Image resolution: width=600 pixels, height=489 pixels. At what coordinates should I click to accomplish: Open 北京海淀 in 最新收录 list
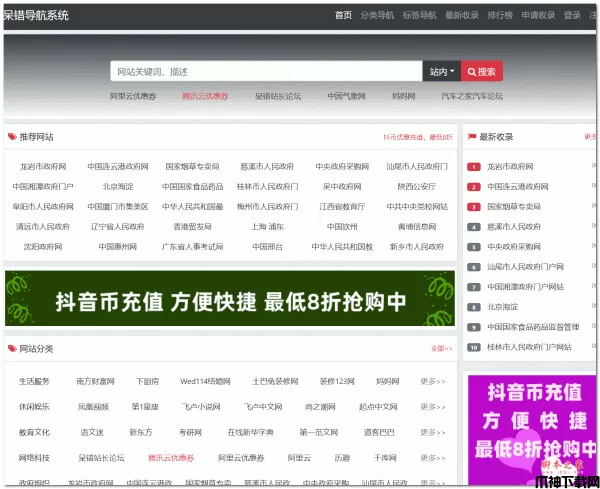click(x=502, y=307)
